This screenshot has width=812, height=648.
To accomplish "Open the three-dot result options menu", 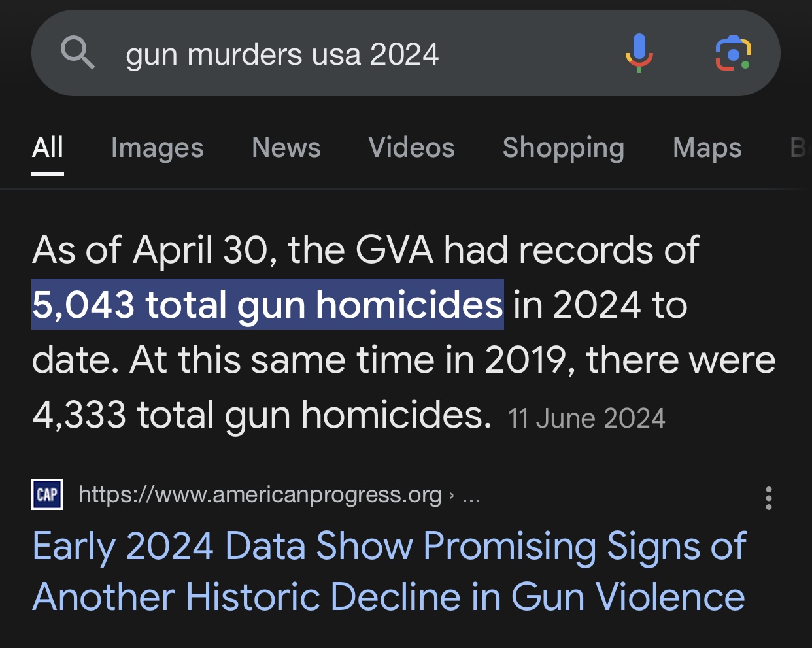I will tap(769, 498).
